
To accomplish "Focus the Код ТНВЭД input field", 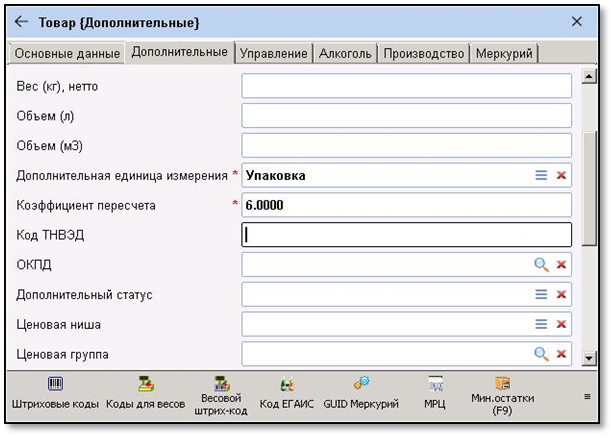I will (x=406, y=235).
